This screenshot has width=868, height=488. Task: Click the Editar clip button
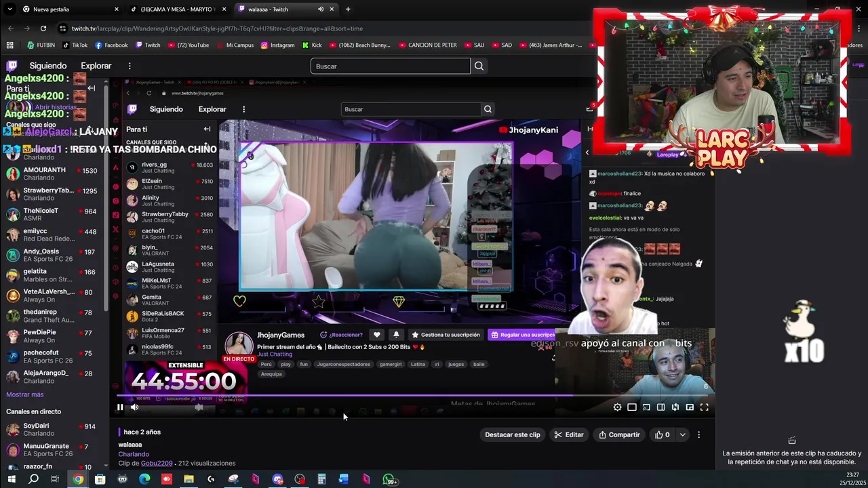tap(569, 435)
